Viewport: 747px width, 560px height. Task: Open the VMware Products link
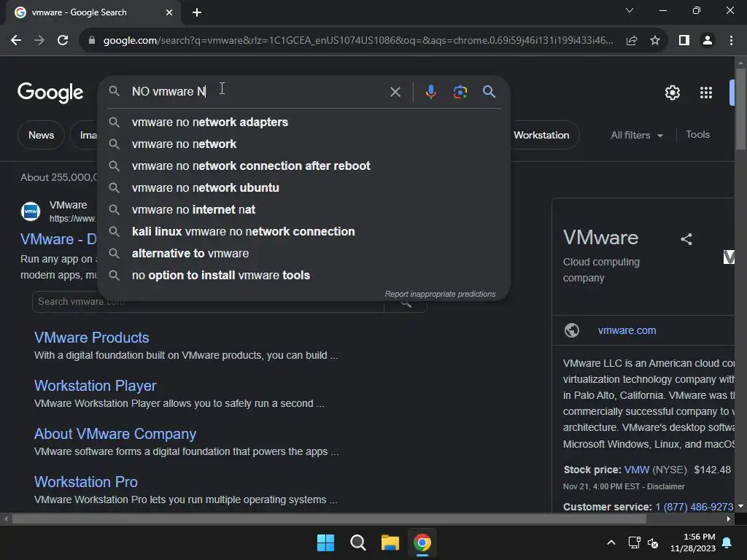[91, 338]
